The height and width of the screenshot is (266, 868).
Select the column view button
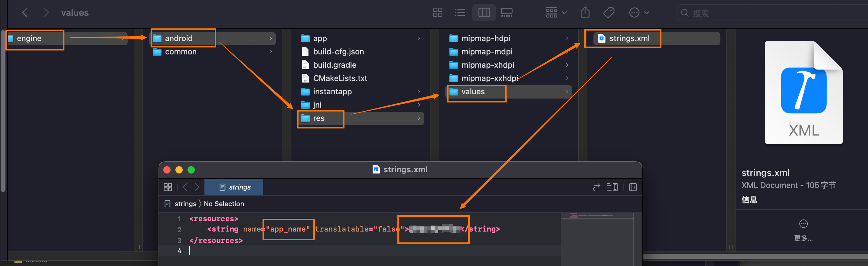[484, 13]
